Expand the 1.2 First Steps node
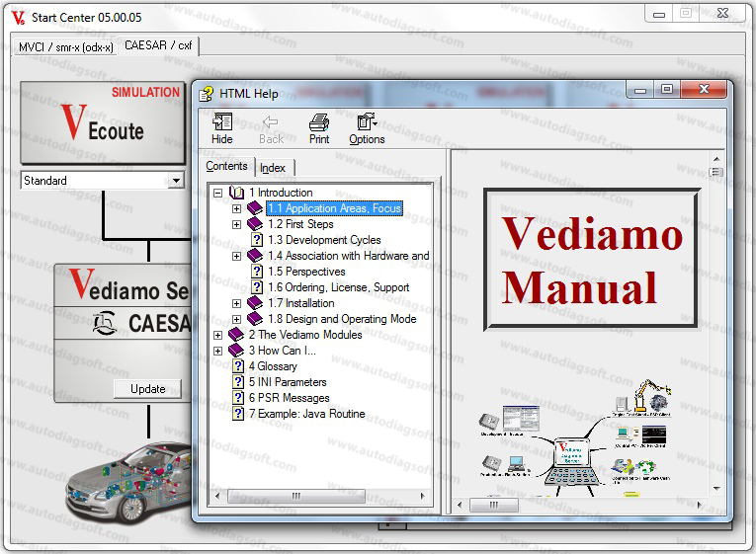This screenshot has width=756, height=554. 237,225
